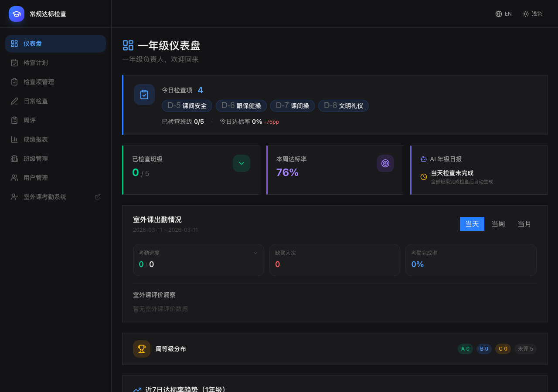Open 用户管理 menu item
558x392 pixels.
56,178
